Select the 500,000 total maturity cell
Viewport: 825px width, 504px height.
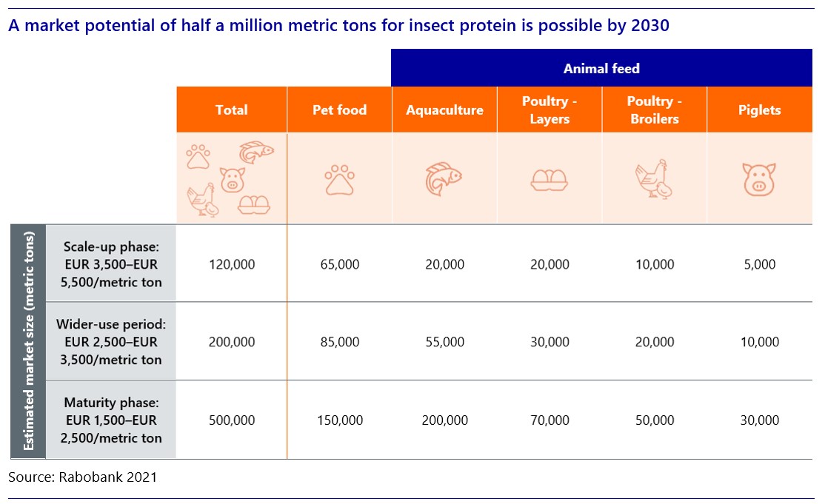[232, 420]
